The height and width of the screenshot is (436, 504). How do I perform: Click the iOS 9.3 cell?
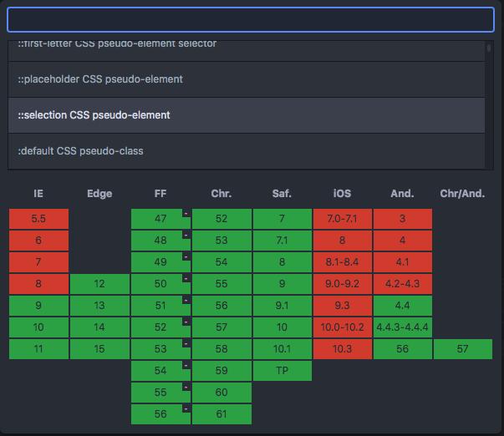(x=343, y=306)
